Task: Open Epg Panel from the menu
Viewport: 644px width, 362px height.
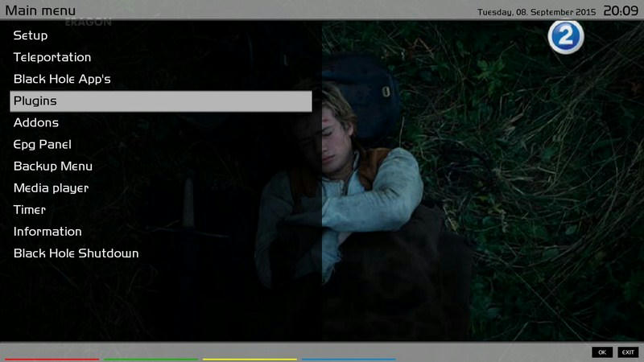Action: pos(160,145)
